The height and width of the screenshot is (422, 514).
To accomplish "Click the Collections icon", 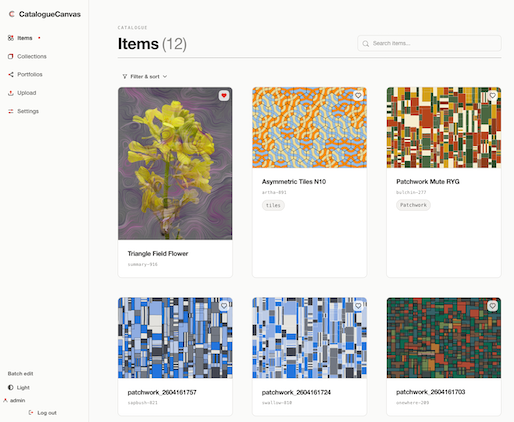I will [11, 56].
